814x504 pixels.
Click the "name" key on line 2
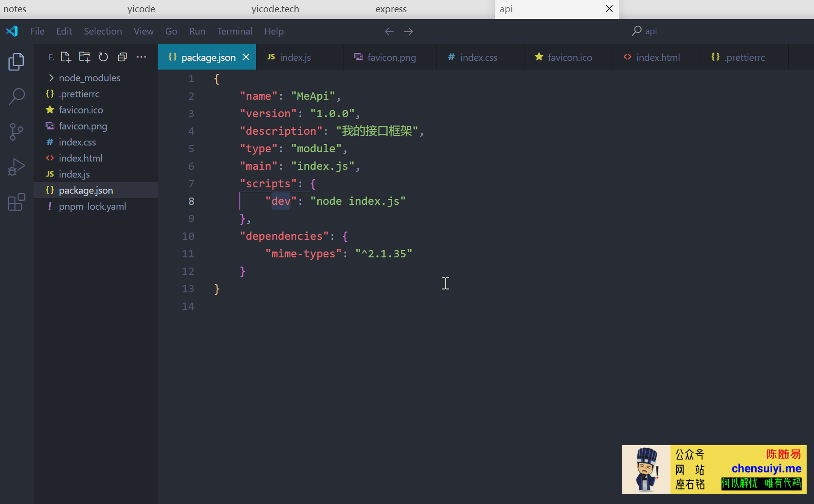coord(258,96)
